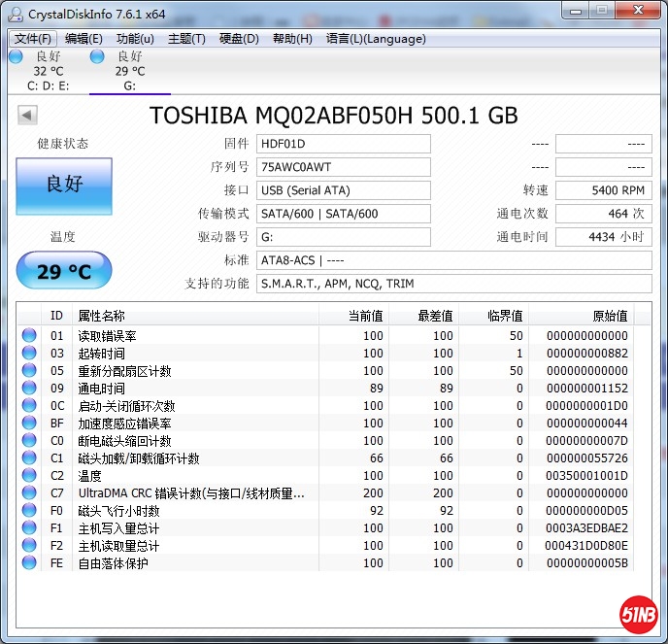Open the 语言(L)(Language) menu
The width and height of the screenshot is (668, 644).
[376, 39]
